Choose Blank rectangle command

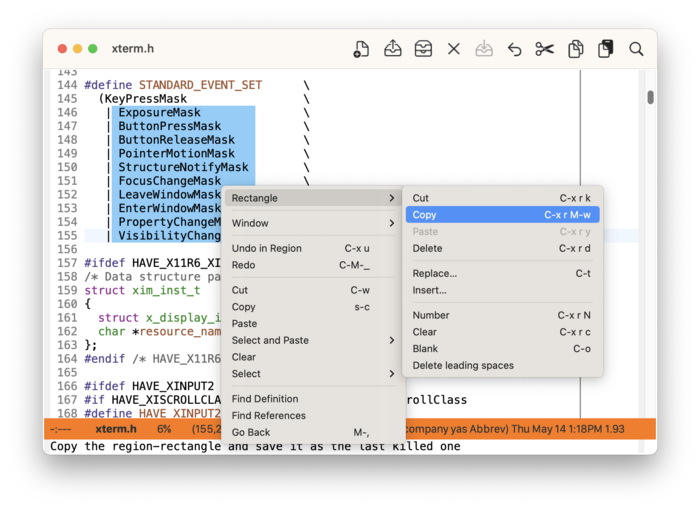point(502,349)
